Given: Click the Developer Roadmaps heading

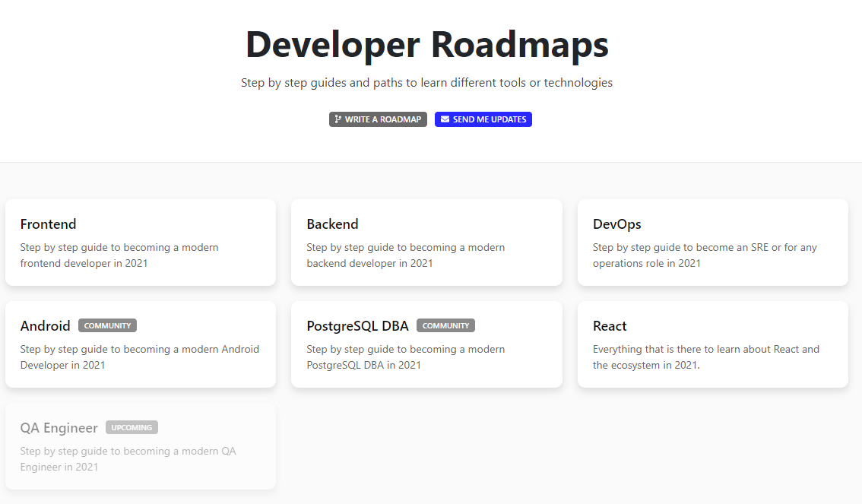Looking at the screenshot, I should click(427, 45).
